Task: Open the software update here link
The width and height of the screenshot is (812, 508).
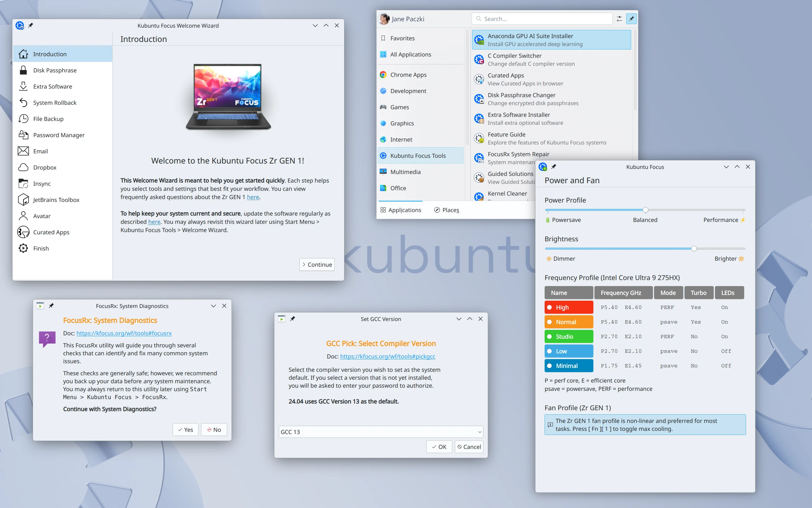Action: 154,222
